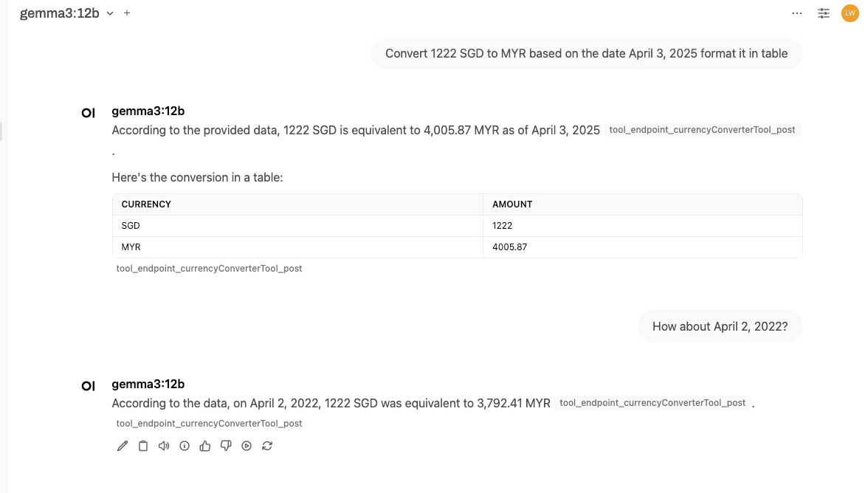Open the chat controls sliders icon
The image size is (868, 493).
(x=824, y=13)
